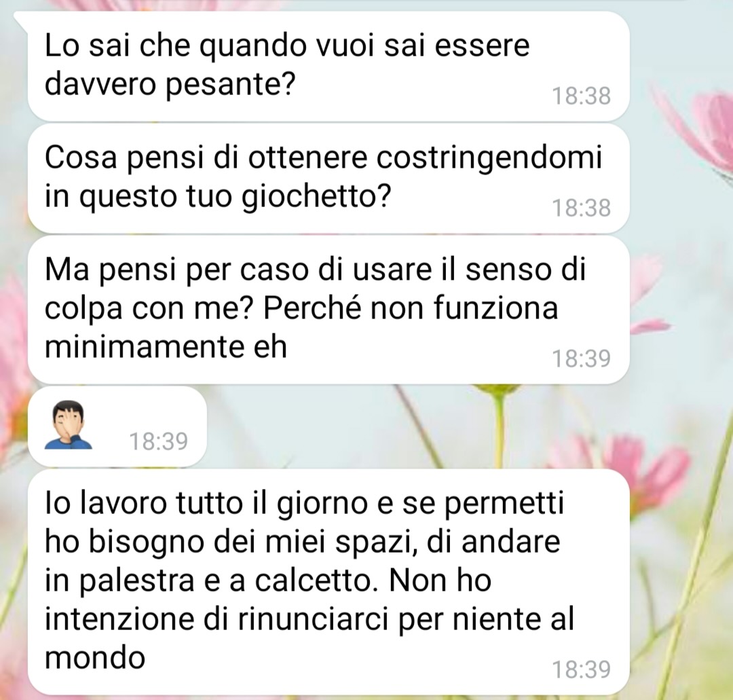Click the word 'palestra' in last bubble
733x700 pixels.
136,582
